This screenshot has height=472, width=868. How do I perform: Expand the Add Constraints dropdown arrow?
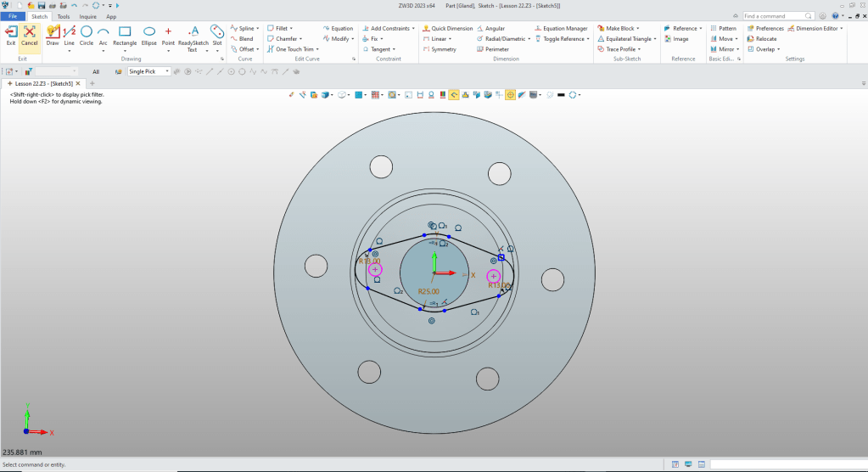(x=413, y=28)
